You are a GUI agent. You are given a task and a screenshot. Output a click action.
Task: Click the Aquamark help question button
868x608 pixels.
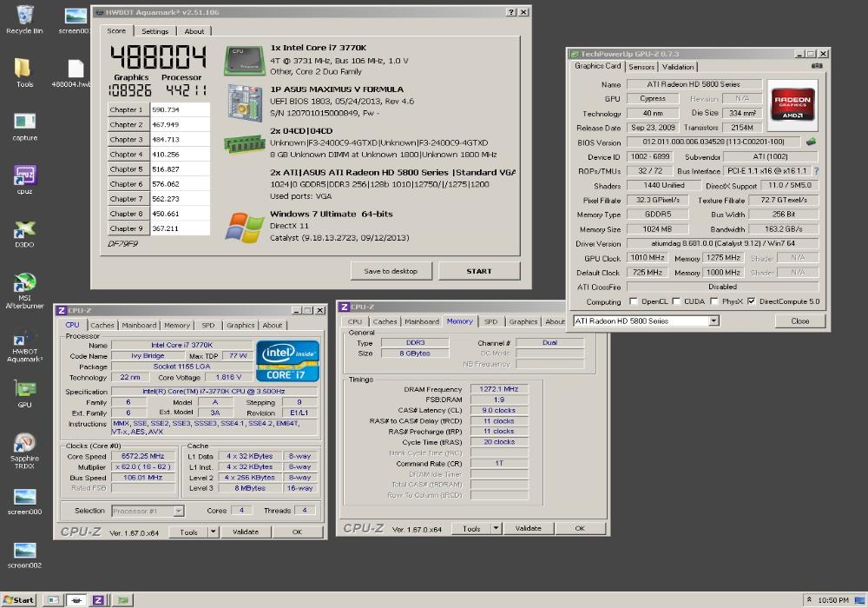point(511,12)
